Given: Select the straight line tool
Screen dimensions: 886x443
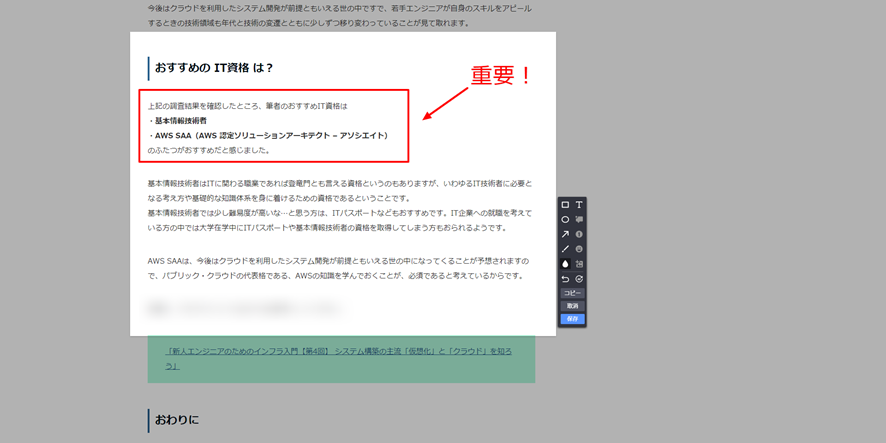Looking at the screenshot, I should 565,249.
